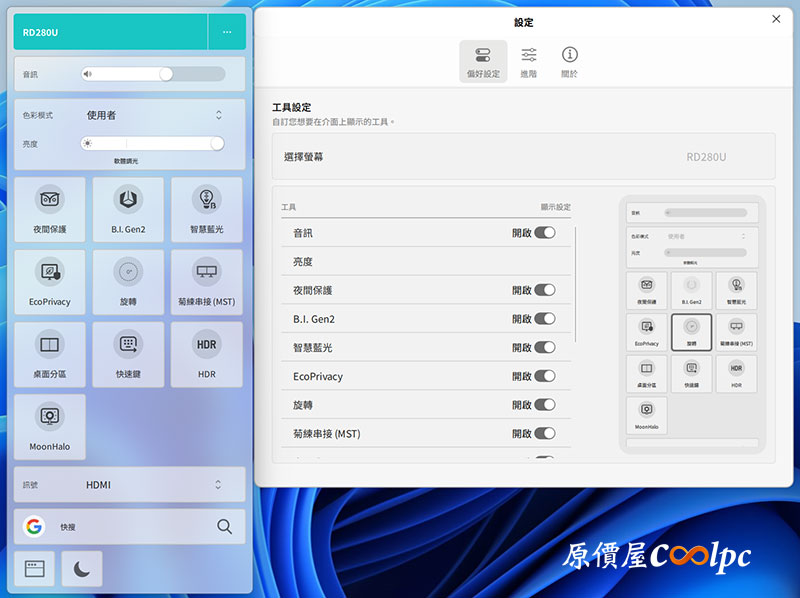Click the three-dot menu beside RD280U
The height and width of the screenshot is (598, 800).
pos(227,32)
